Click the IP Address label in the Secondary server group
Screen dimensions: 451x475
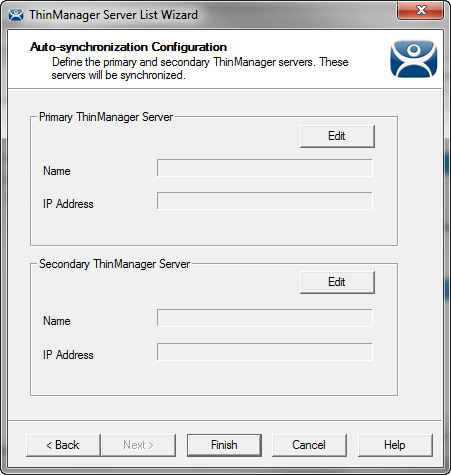[x=68, y=355]
